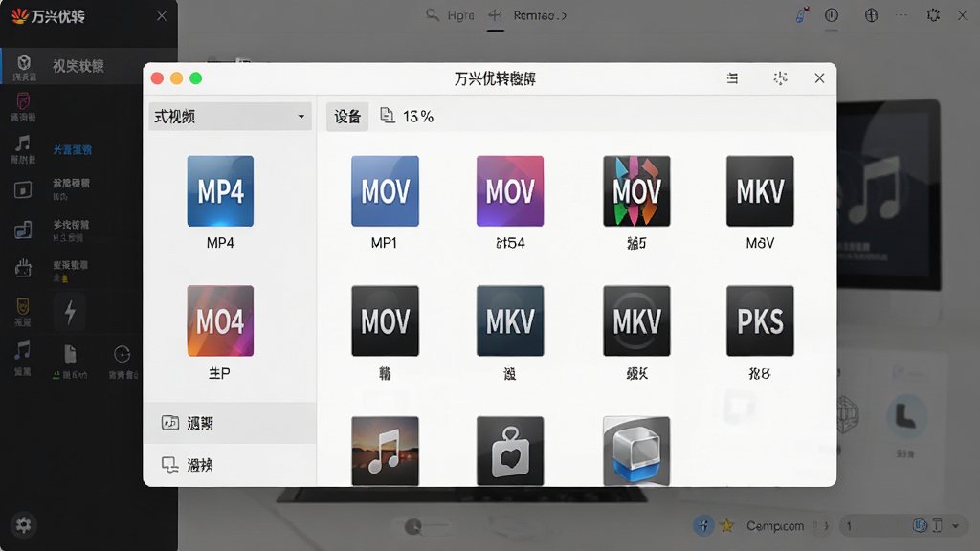The width and height of the screenshot is (980, 551).
Task: Choose the PKS format icon
Action: coord(760,320)
